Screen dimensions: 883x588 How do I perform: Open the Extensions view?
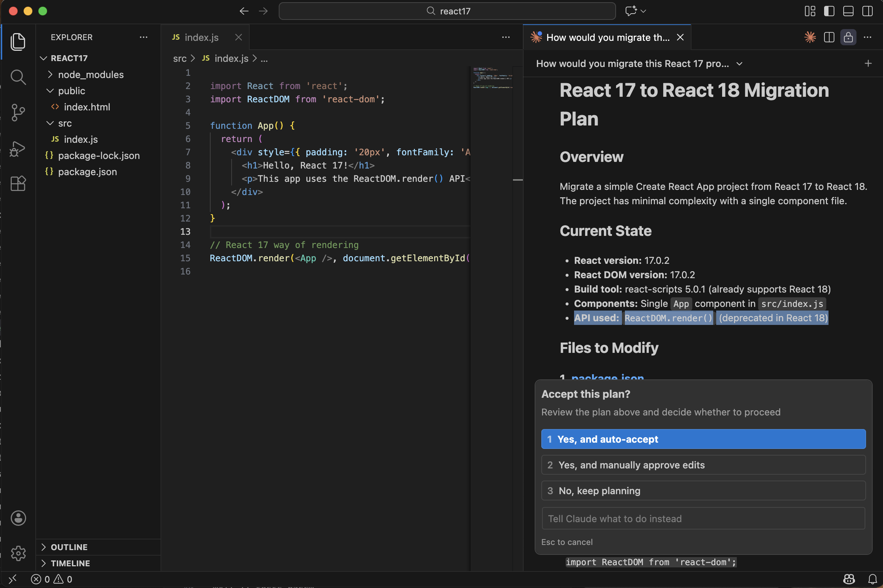pyautogui.click(x=18, y=184)
